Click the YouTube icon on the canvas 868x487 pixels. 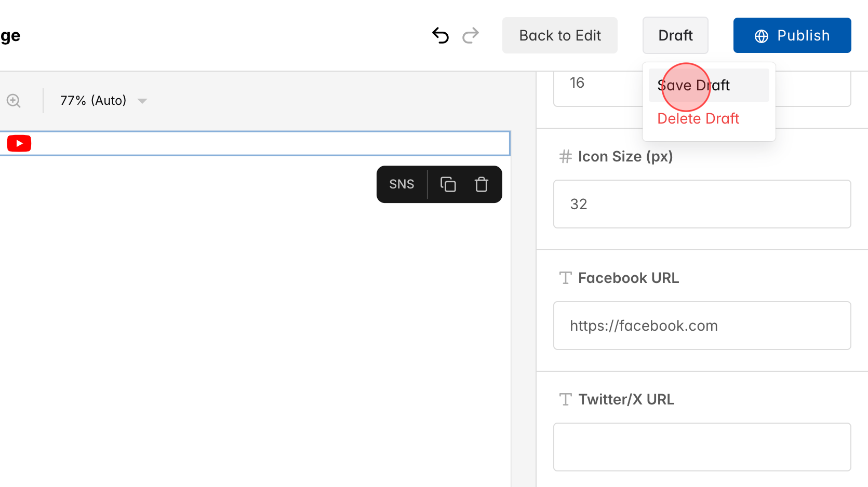[19, 143]
